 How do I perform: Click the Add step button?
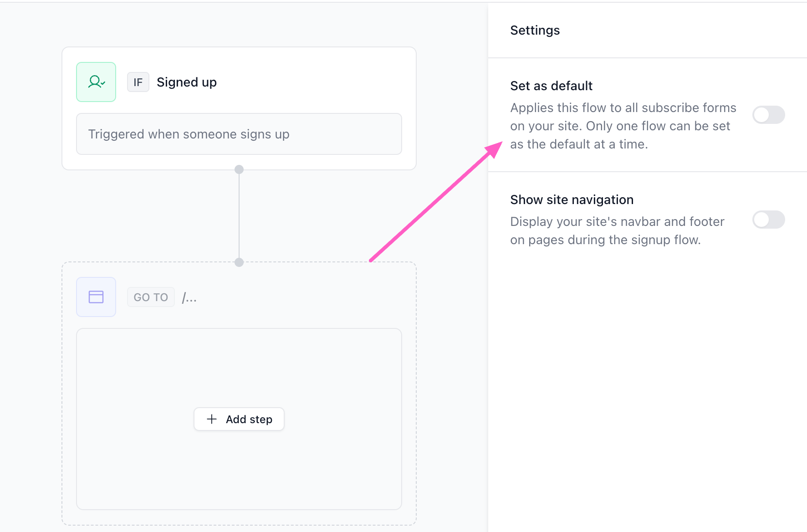239,419
